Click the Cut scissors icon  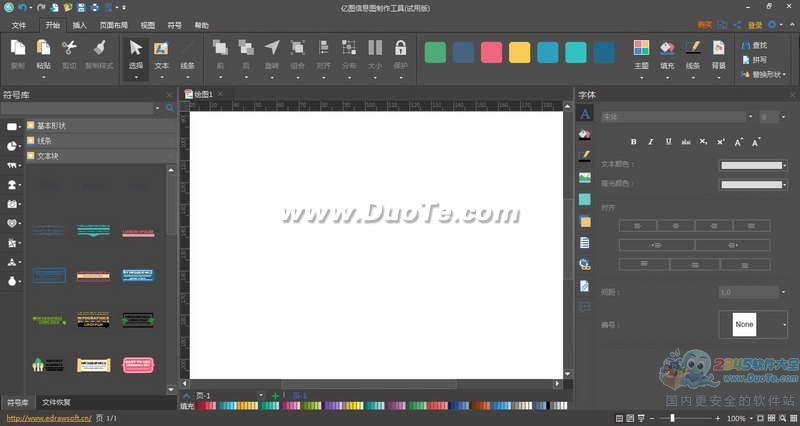(69, 48)
